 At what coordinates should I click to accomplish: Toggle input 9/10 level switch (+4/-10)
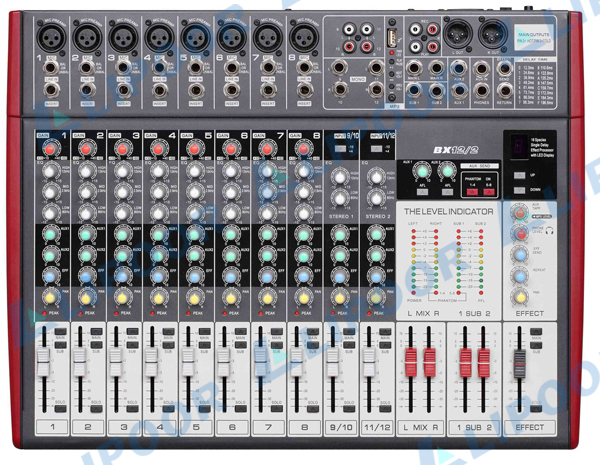click(x=340, y=148)
